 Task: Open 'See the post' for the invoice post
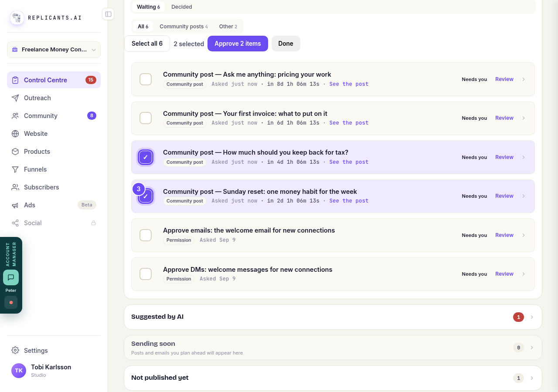point(349,123)
